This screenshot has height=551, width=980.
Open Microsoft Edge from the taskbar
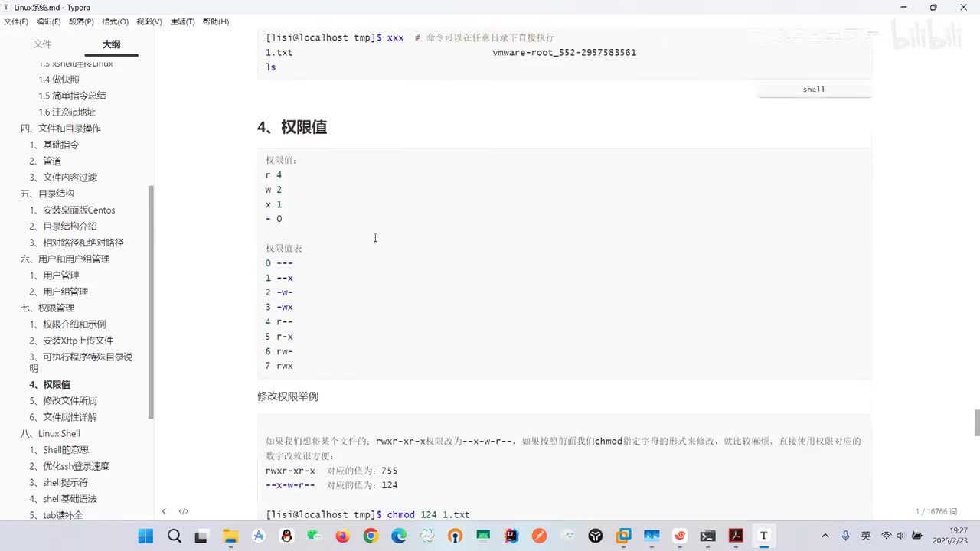coord(399,536)
